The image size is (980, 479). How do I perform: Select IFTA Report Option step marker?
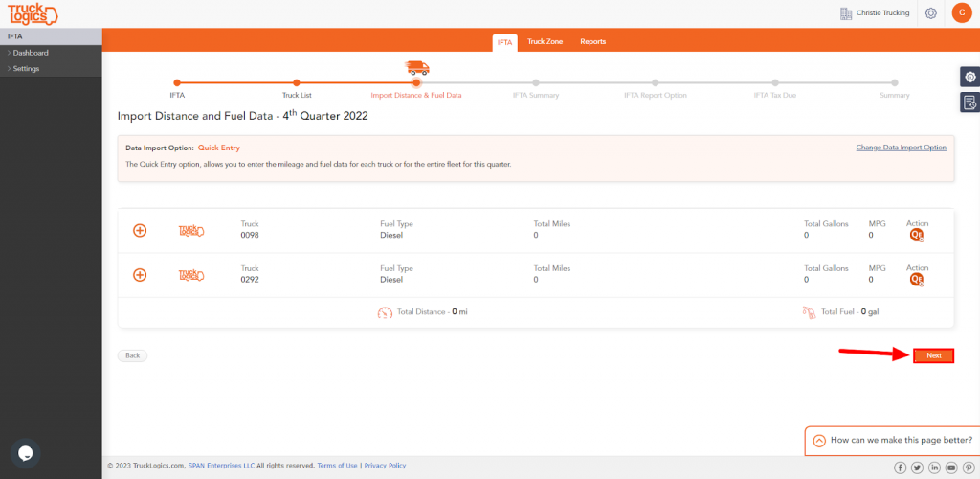click(655, 82)
